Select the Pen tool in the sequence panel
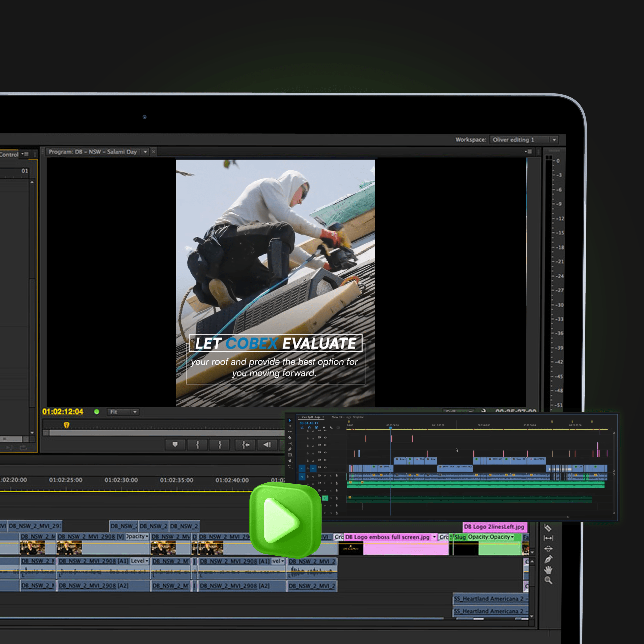Image resolution: width=644 pixels, height=644 pixels. tap(290, 449)
